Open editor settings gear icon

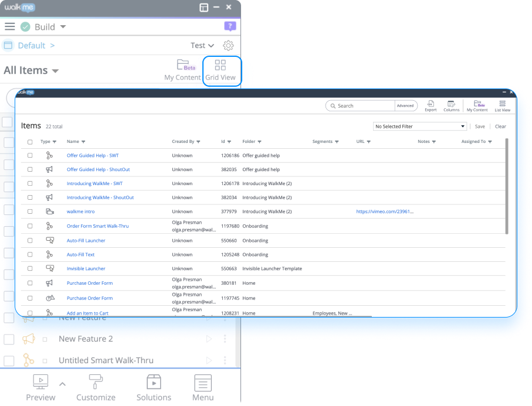(x=228, y=46)
